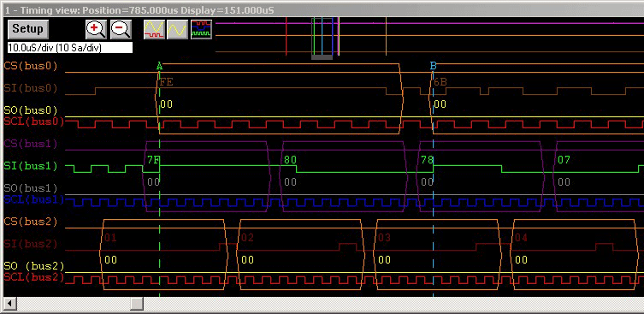Select the multi-trace digital view icon
Viewport: 644px width, 314px height.
point(201,29)
